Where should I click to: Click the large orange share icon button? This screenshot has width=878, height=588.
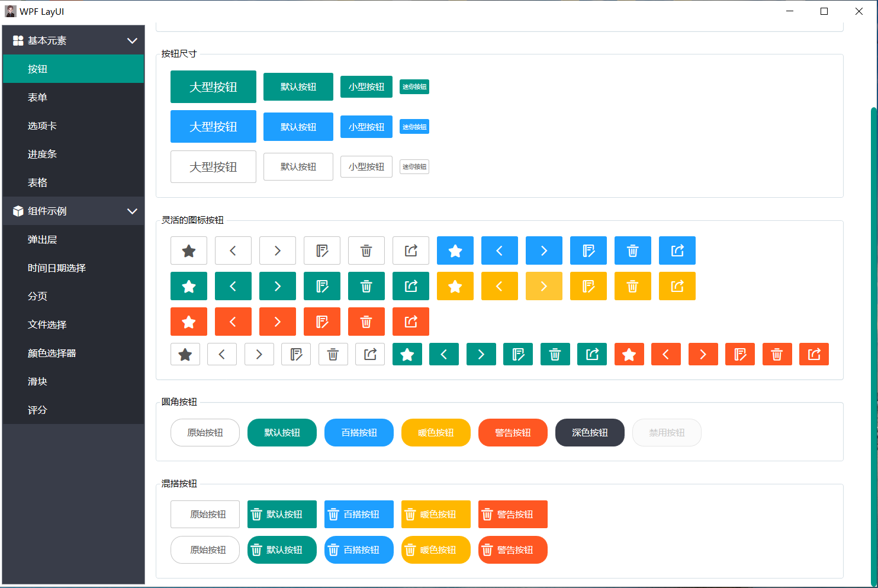click(410, 322)
